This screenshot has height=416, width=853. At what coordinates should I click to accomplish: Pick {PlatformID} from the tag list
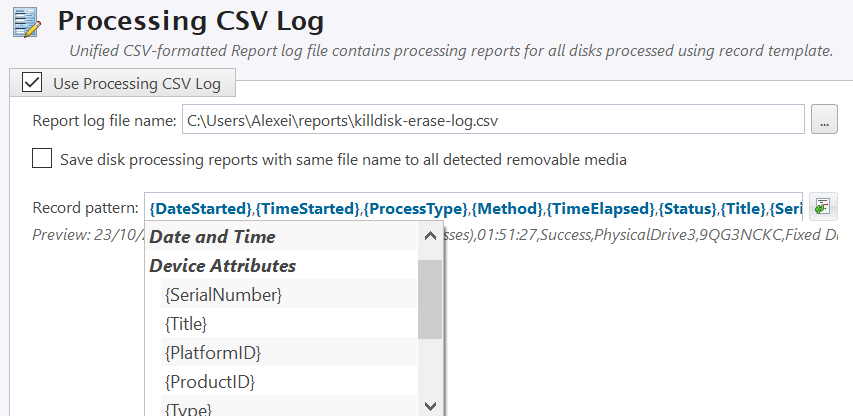pos(212,353)
